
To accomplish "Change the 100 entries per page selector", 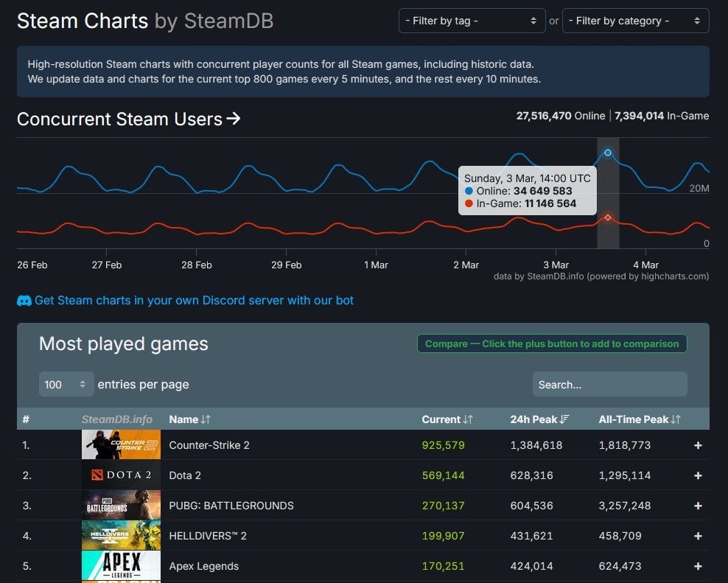I will [66, 384].
